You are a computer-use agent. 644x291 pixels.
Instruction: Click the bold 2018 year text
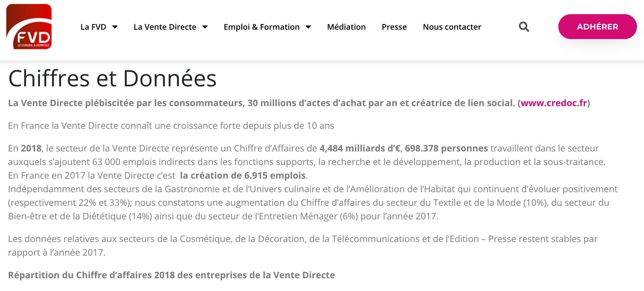point(31,148)
